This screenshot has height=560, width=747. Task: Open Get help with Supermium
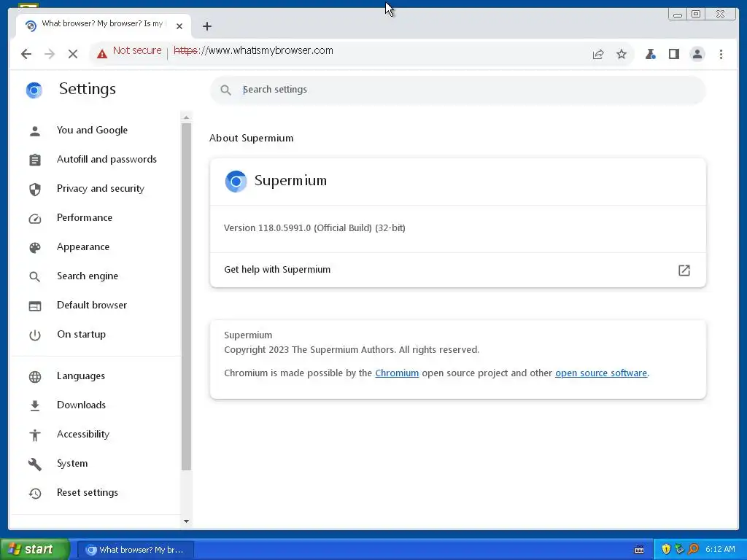point(458,270)
